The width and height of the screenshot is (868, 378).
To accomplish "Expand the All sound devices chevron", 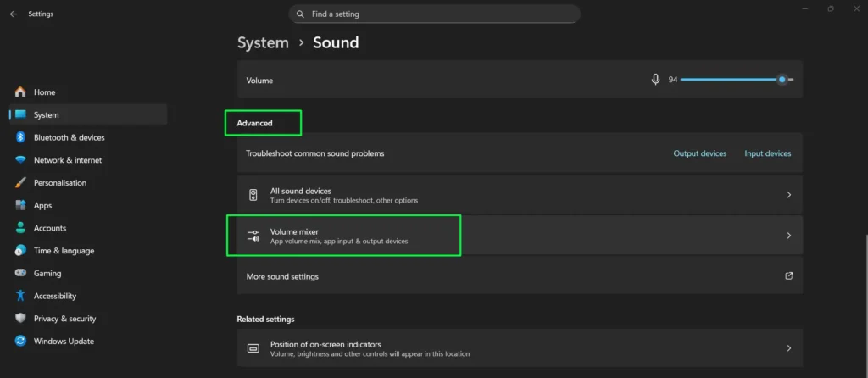I will 789,195.
